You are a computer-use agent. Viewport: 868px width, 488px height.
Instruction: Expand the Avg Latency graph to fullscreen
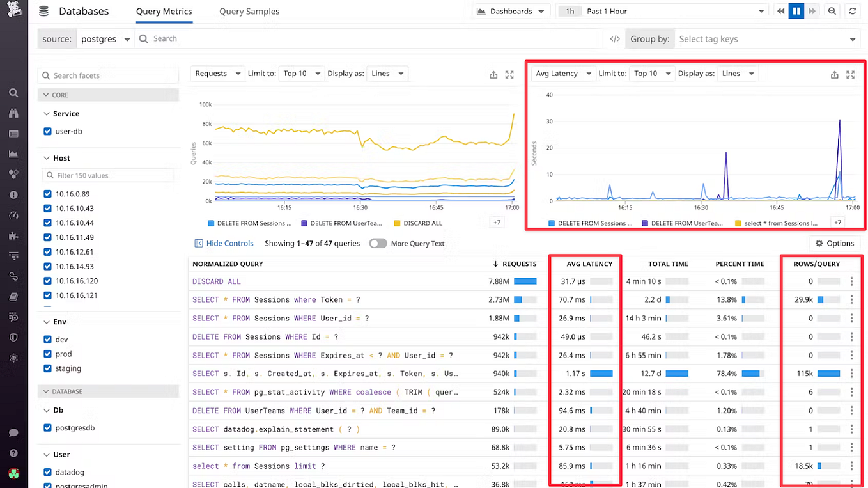coord(850,75)
